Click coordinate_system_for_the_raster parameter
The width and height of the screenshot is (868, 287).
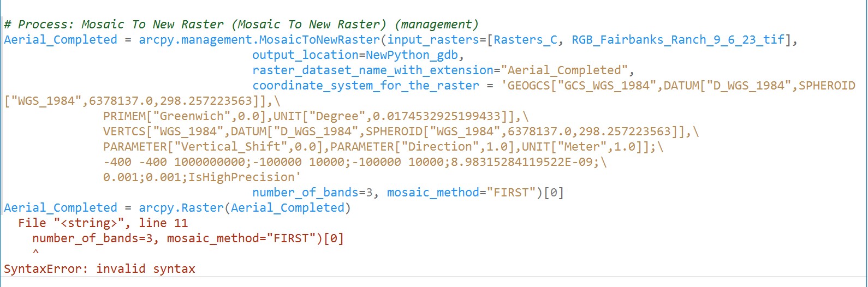pyautogui.click(x=365, y=86)
